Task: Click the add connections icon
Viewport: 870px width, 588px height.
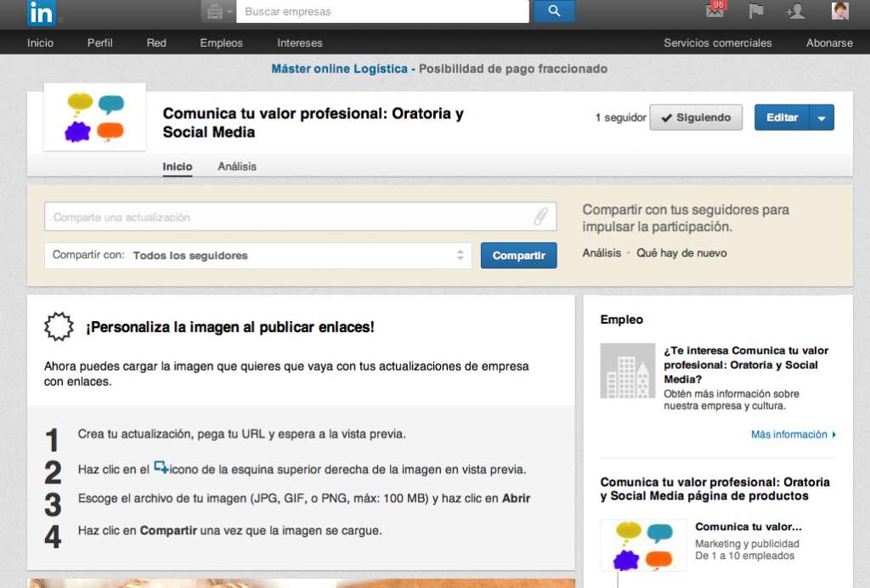Action: click(x=795, y=11)
